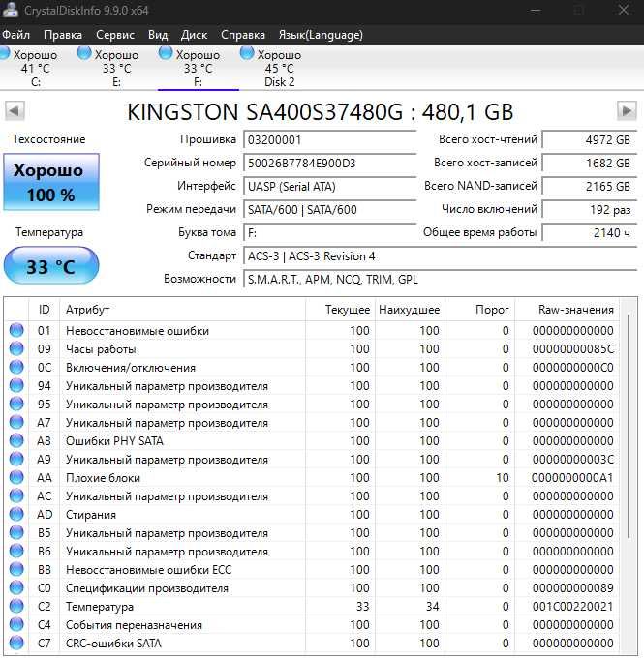Click status circle for attribute A7

(x=16, y=422)
